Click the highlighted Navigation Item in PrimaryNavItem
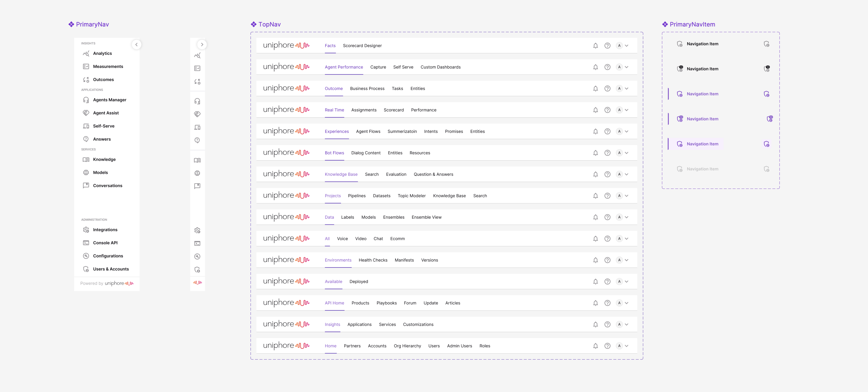 [702, 144]
